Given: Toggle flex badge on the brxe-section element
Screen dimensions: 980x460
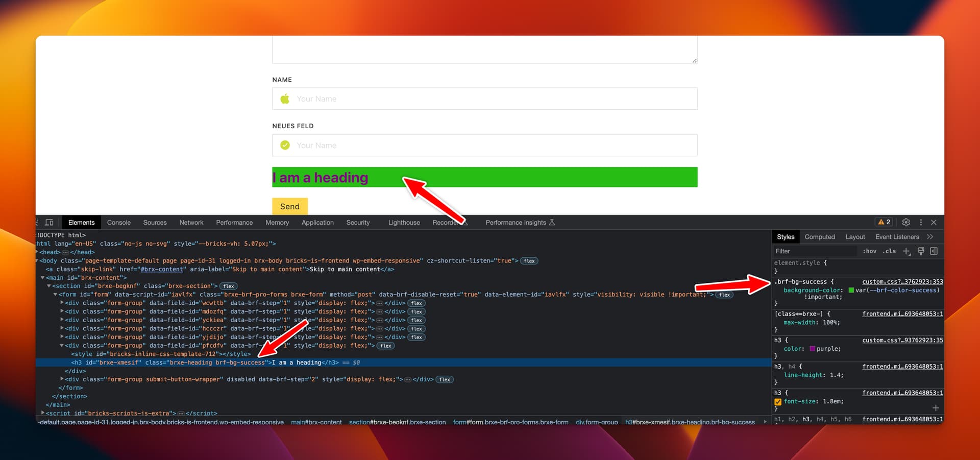Looking at the screenshot, I should coord(229,286).
